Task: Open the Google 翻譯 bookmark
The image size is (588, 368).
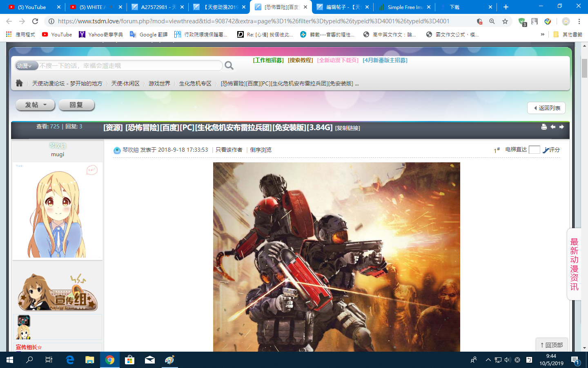Action: click(x=149, y=34)
